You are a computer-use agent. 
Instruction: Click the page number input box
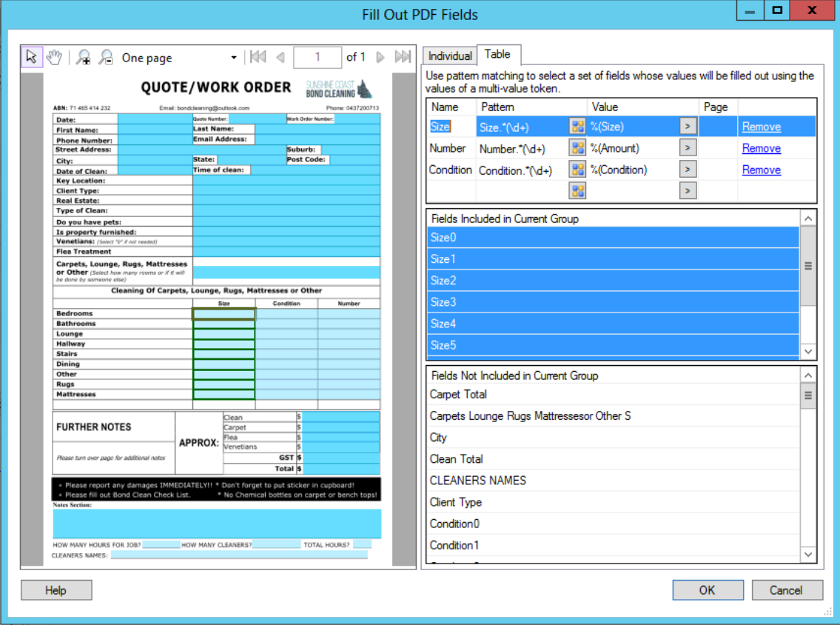[317, 57]
